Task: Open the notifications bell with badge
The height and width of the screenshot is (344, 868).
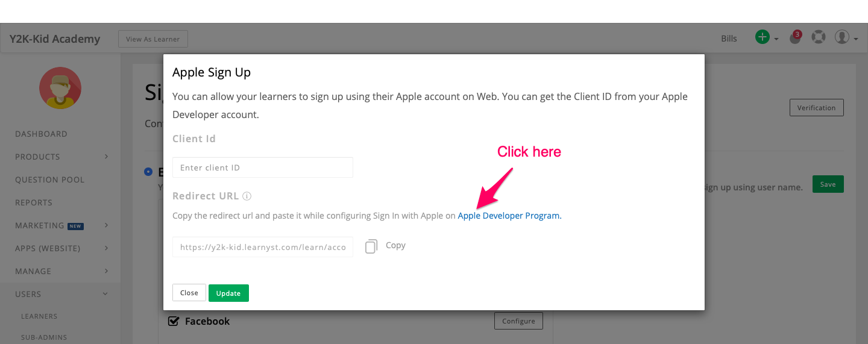Action: click(x=796, y=37)
